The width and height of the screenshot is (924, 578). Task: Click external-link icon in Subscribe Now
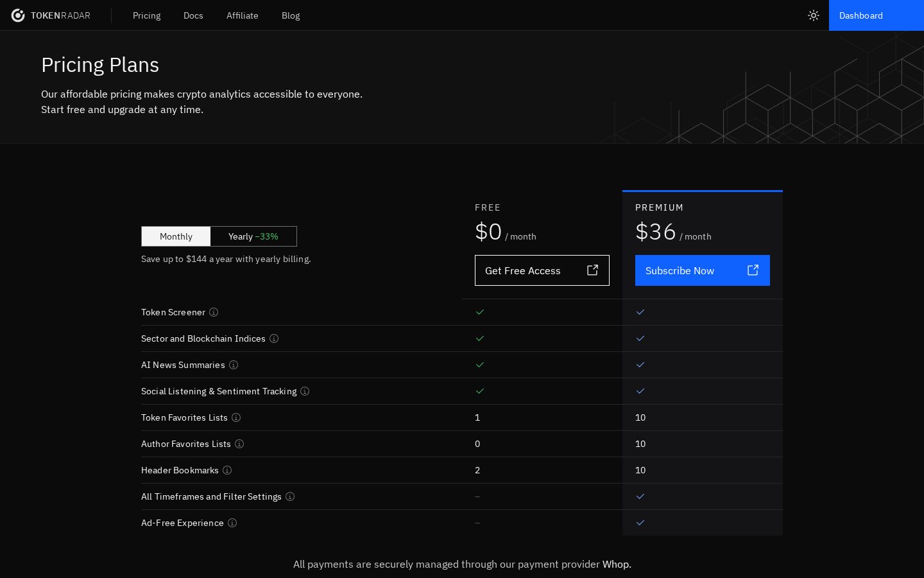coord(753,270)
